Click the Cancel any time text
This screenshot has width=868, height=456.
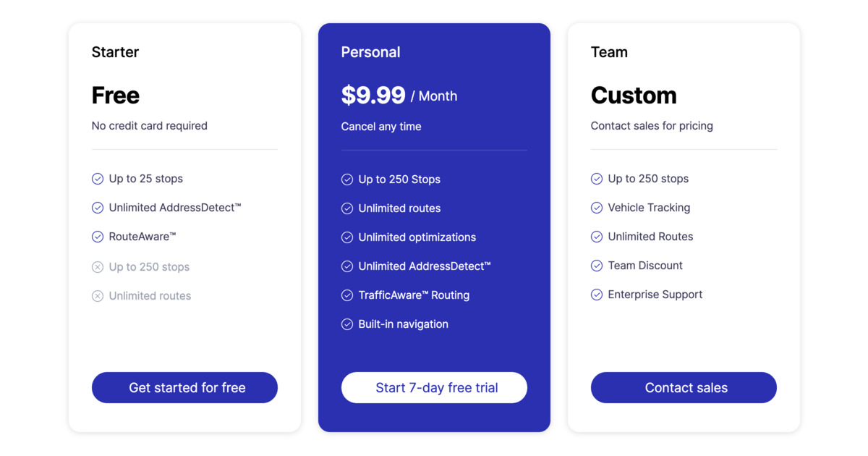point(381,126)
